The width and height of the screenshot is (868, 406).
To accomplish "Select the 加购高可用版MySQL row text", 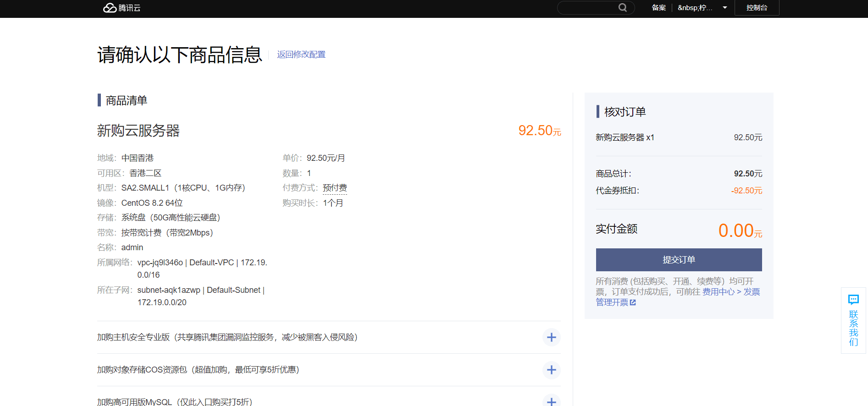I will 175,402.
